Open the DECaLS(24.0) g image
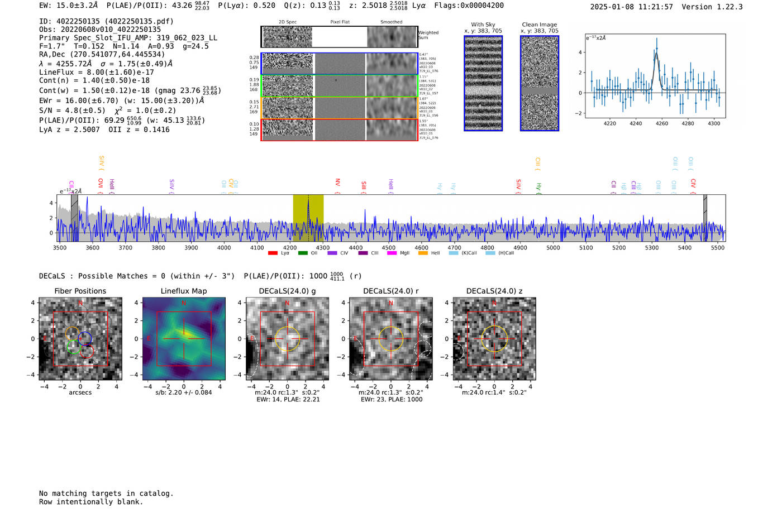This screenshot has height=532, width=782. [x=287, y=339]
